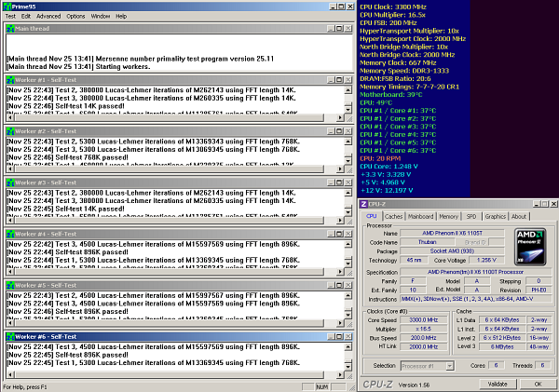Open the Advanced menu

48,17
